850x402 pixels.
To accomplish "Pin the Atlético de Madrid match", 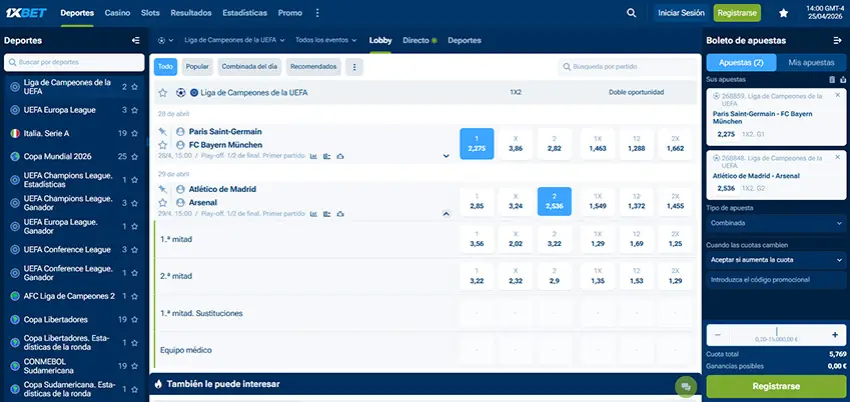I will (x=163, y=189).
